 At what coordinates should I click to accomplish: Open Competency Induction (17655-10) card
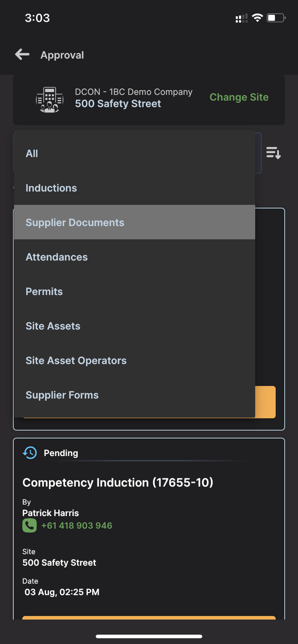click(118, 483)
